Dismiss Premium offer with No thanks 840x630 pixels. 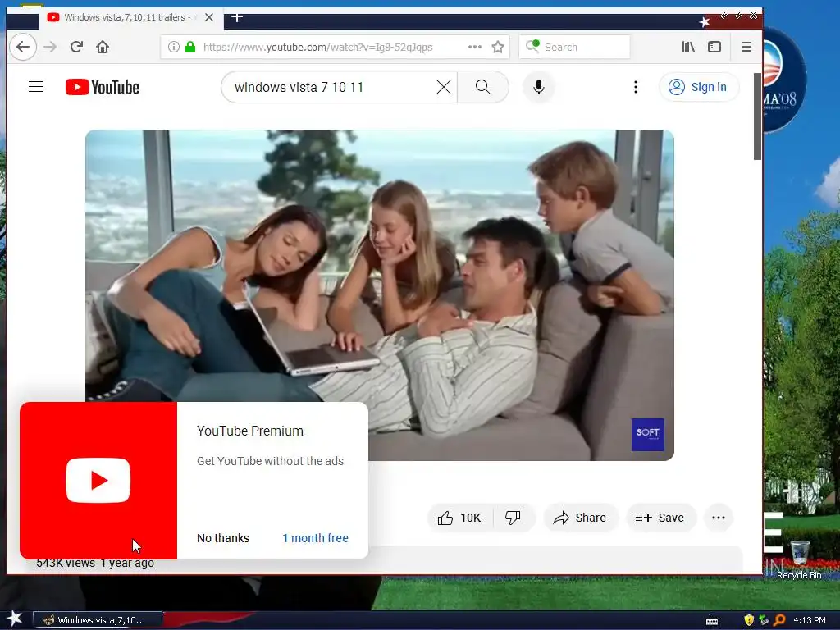pos(223,538)
